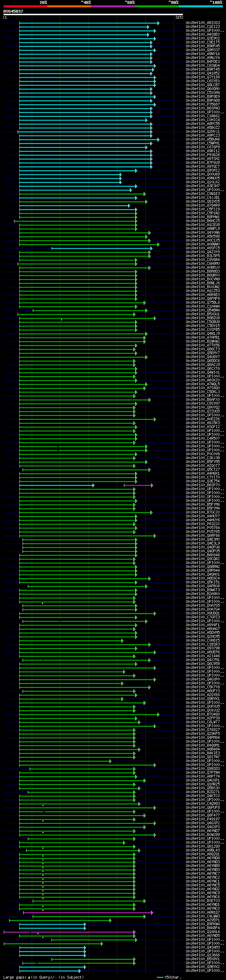Click the orange ~40% identity legend segment

(x=69, y=6)
